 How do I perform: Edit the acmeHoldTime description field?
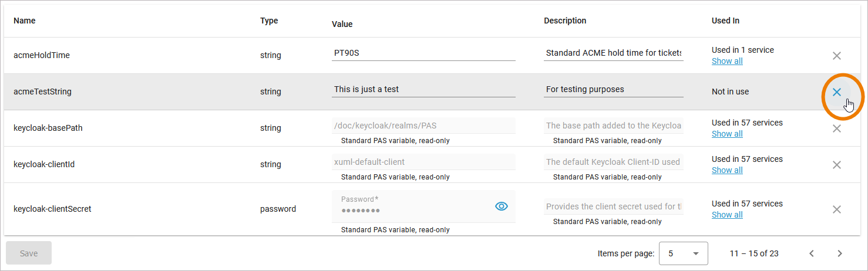click(613, 53)
